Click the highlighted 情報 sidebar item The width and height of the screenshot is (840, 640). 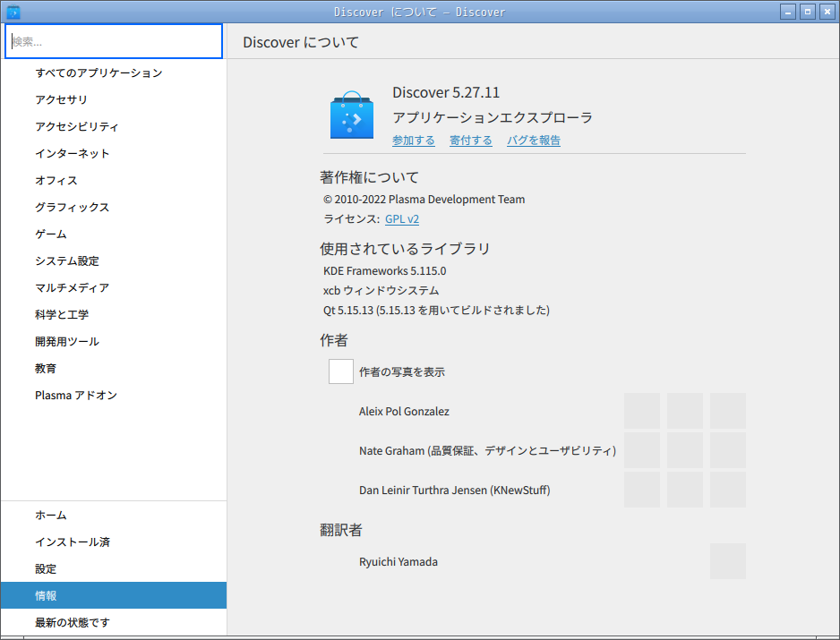pos(114,595)
